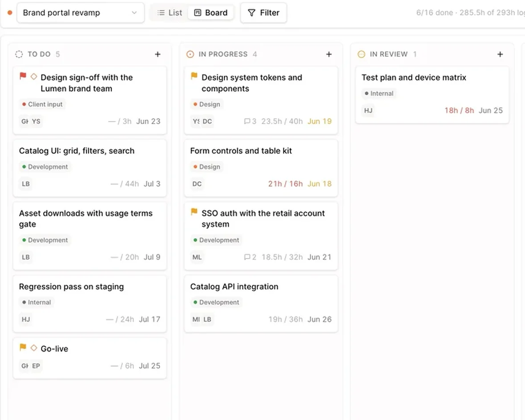Click yellow flag on SSO auth card
525x420 pixels.
click(x=194, y=212)
